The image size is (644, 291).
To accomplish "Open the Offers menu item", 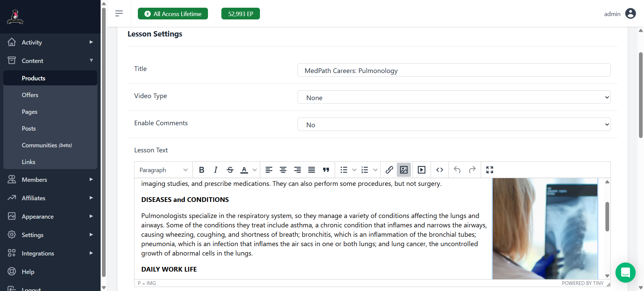I will click(x=30, y=95).
